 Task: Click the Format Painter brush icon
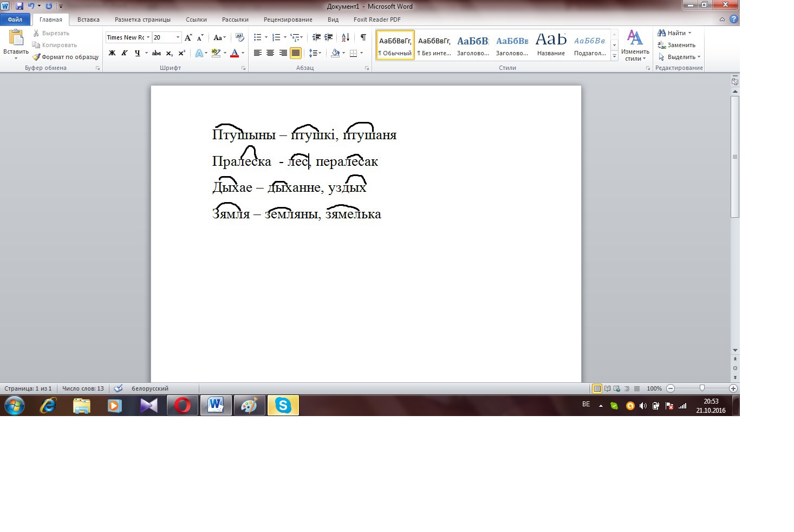click(36, 57)
